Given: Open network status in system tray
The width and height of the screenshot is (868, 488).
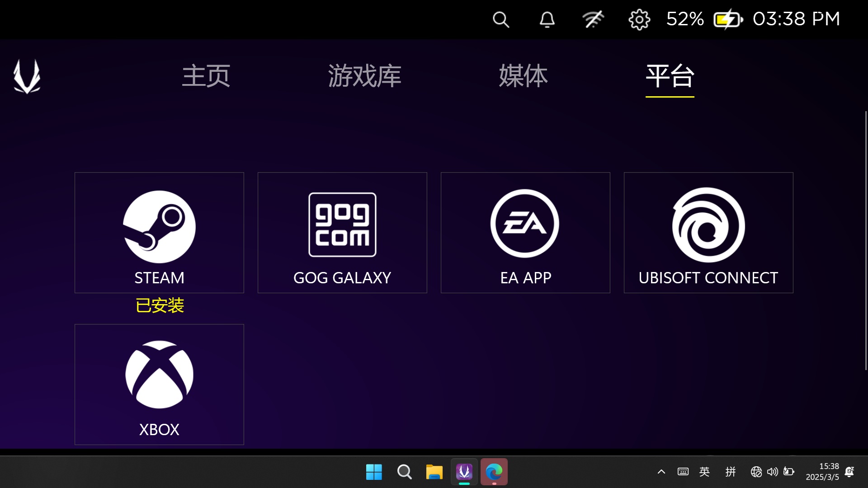Looking at the screenshot, I should [756, 472].
